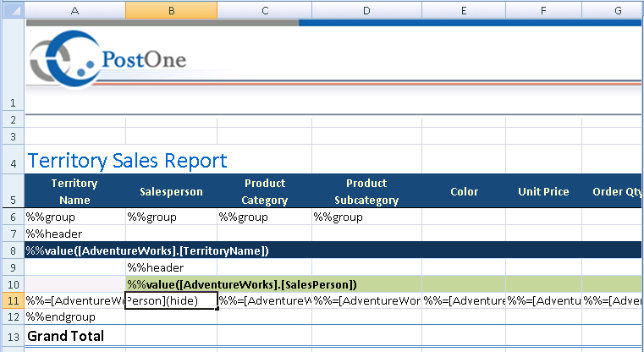Select %%group cell in column D

pos(366,217)
